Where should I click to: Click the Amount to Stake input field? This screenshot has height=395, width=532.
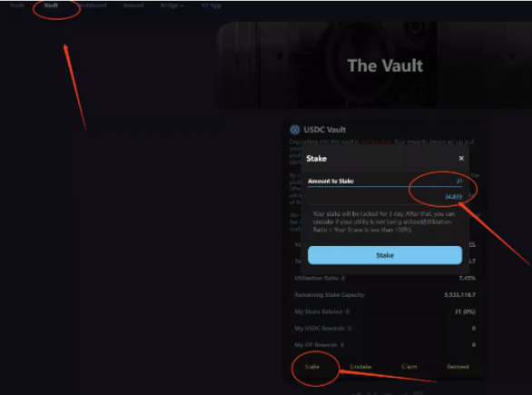coord(385,182)
